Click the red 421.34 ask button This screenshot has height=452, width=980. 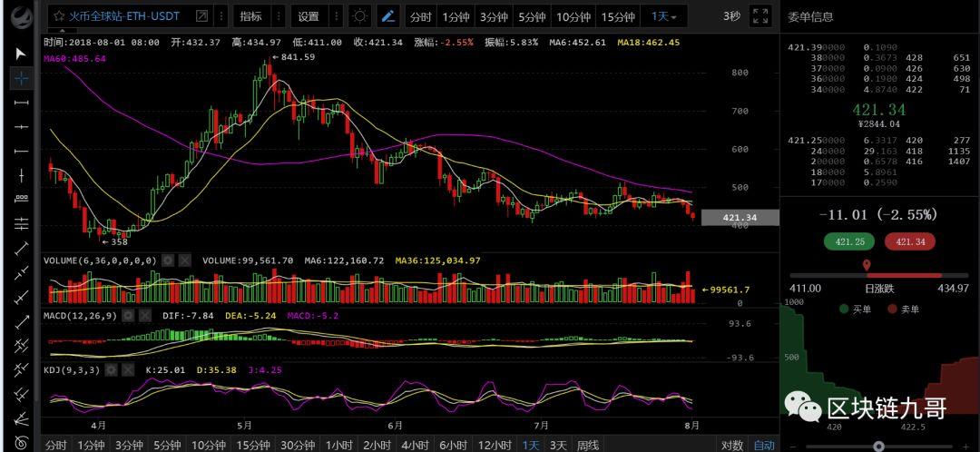[910, 242]
